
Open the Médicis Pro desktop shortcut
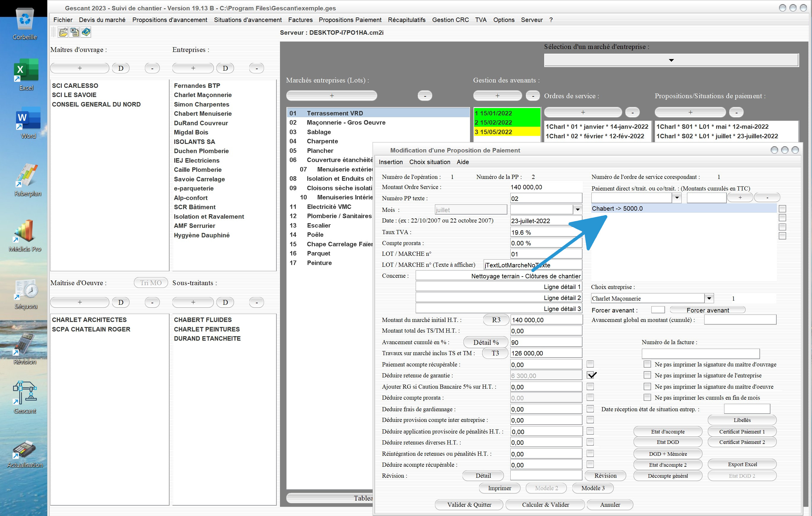pos(25,236)
